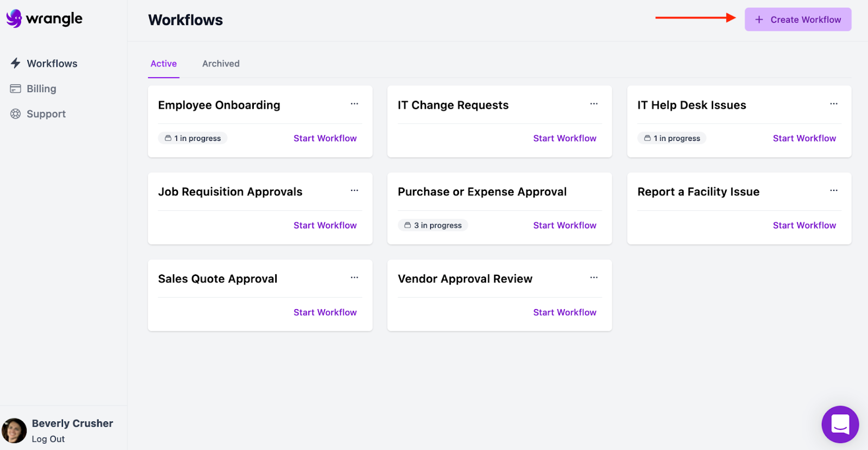View Employee Onboarding 1 in progress badge
The width and height of the screenshot is (868, 450).
tap(193, 138)
